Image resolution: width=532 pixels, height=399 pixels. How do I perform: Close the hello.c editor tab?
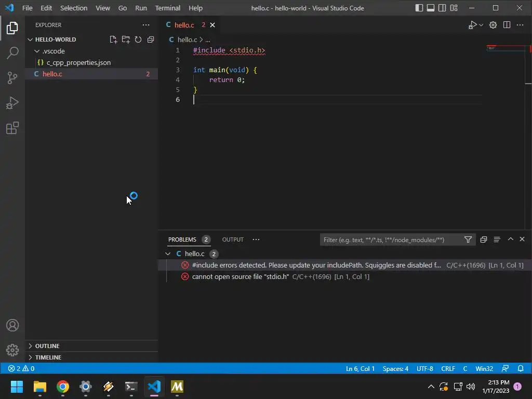(x=212, y=25)
